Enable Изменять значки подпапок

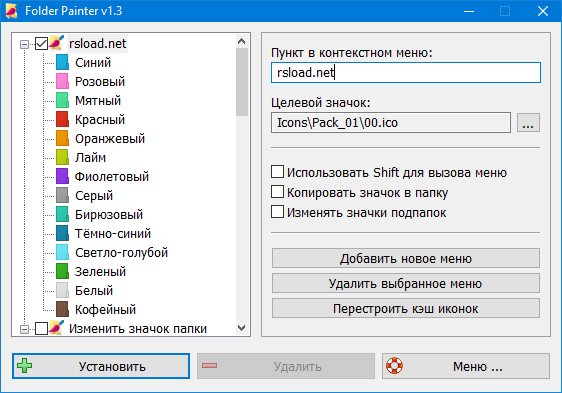pos(277,212)
